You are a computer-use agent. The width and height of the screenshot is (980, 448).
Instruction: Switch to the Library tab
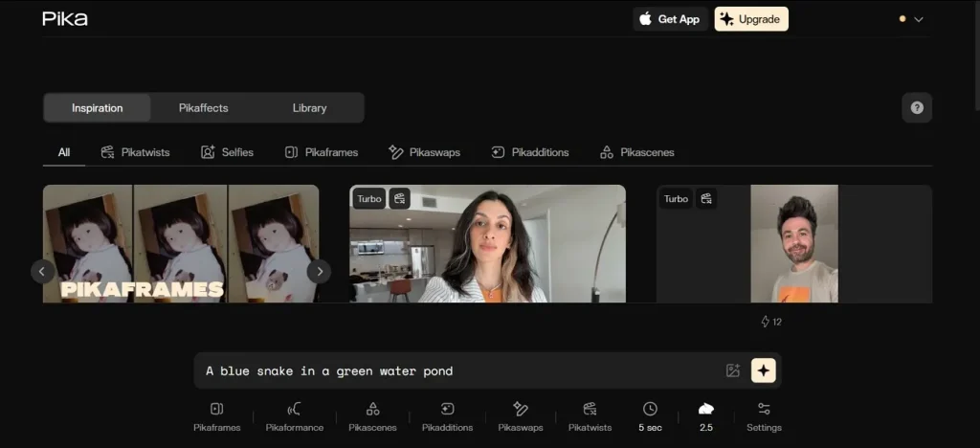click(x=309, y=107)
